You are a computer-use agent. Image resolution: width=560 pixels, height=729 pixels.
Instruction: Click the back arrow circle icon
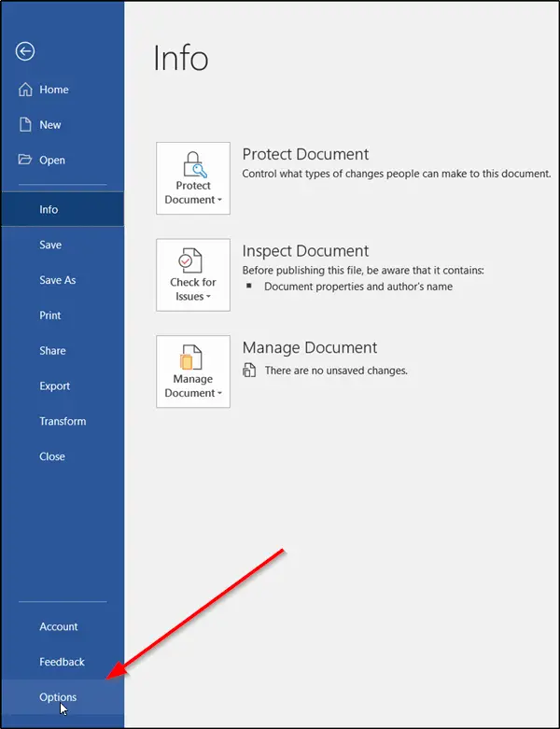pyautogui.click(x=24, y=51)
